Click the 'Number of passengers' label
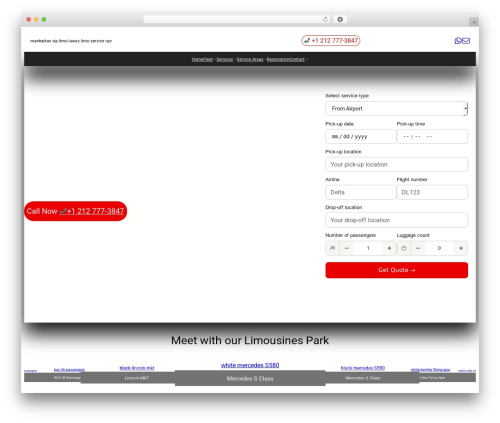The image size is (500, 423). click(x=351, y=235)
